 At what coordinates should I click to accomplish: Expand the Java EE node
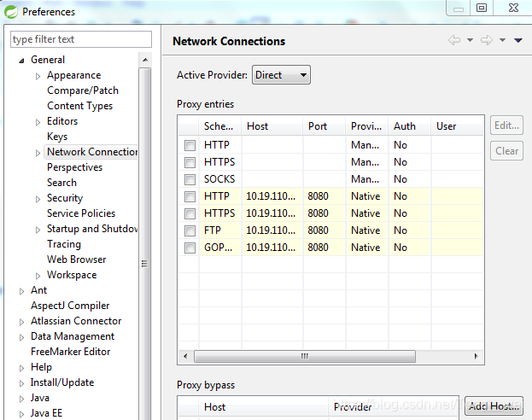point(21,414)
